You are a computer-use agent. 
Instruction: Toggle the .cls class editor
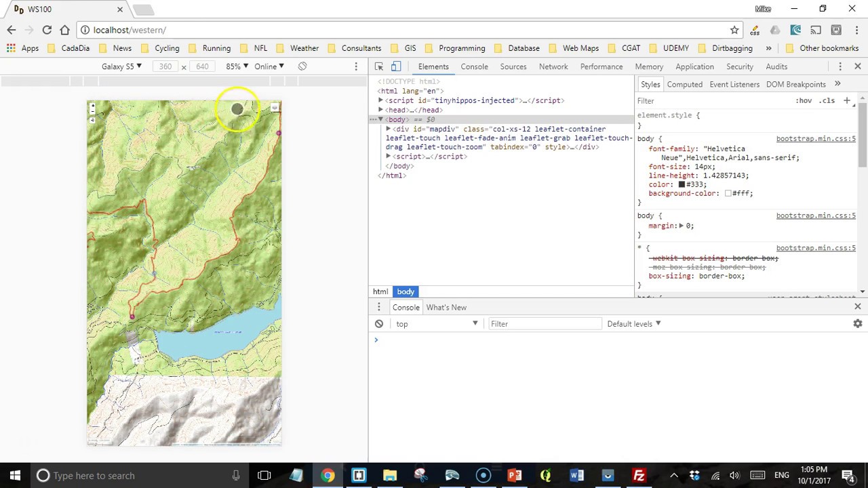coord(827,100)
